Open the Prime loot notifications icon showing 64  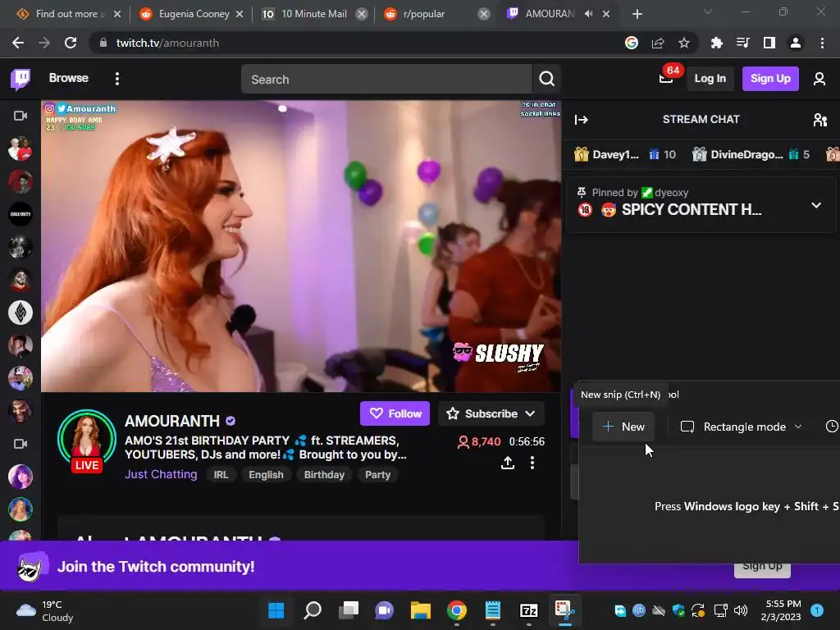666,79
